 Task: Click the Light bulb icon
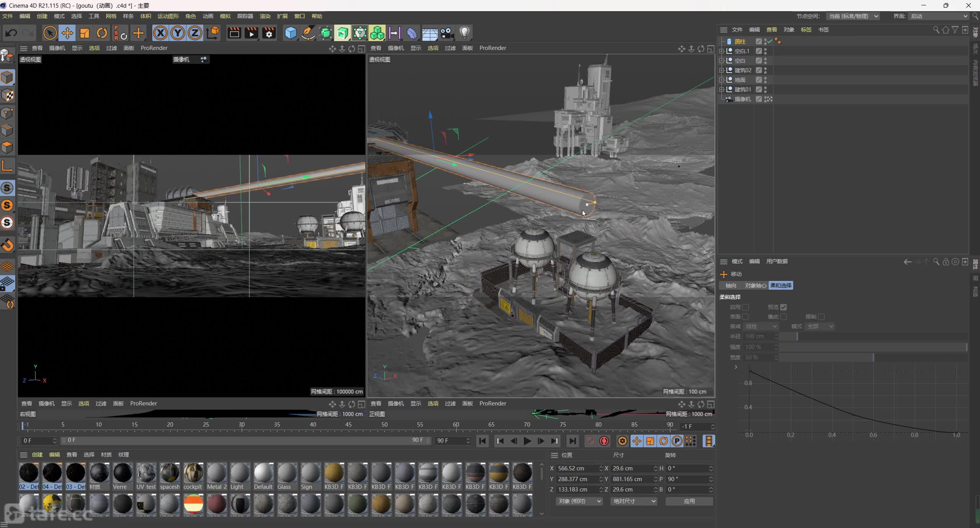[x=464, y=33]
